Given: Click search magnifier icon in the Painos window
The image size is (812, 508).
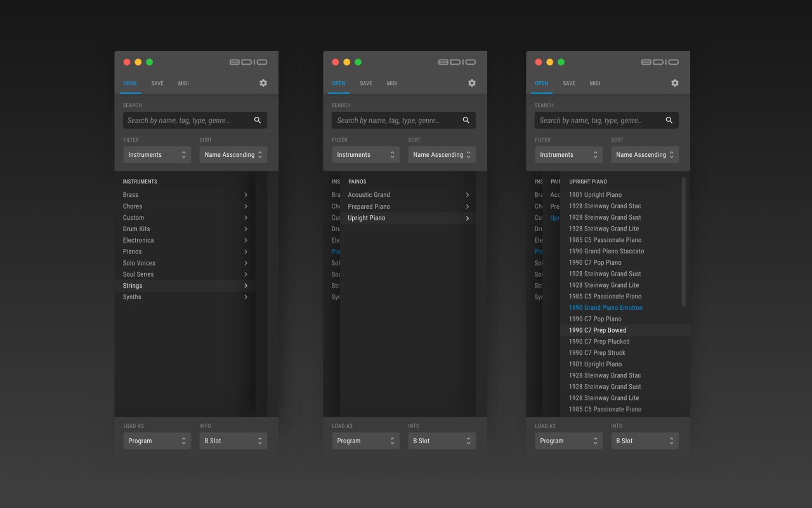Looking at the screenshot, I should 466,121.
